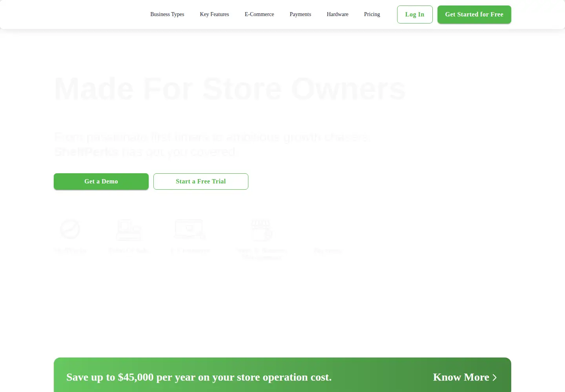Click the Start a Free Trial button

(x=201, y=181)
